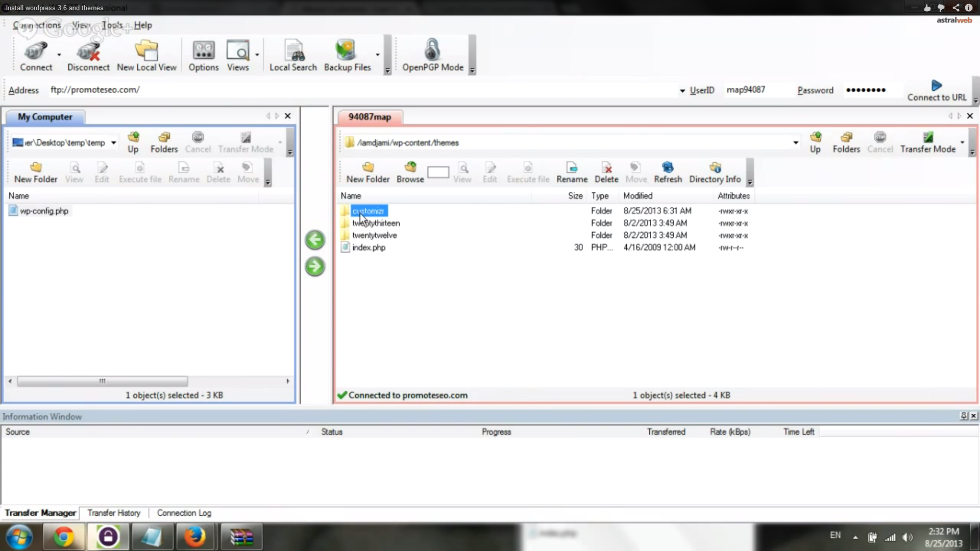This screenshot has width=980, height=551.
Task: Select the twentytwelve folder
Action: (x=374, y=235)
